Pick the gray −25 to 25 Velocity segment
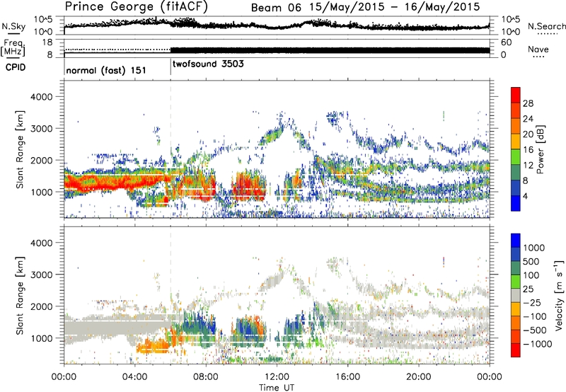 pos(516,295)
